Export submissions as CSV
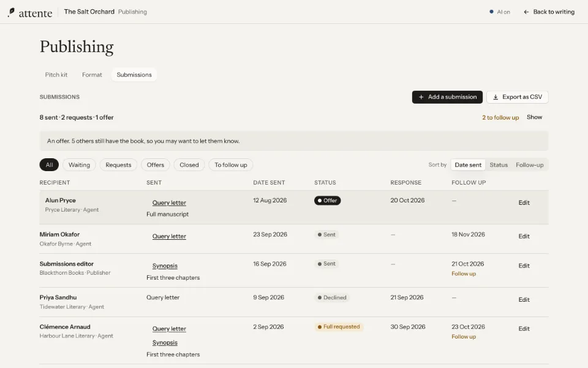 (517, 97)
